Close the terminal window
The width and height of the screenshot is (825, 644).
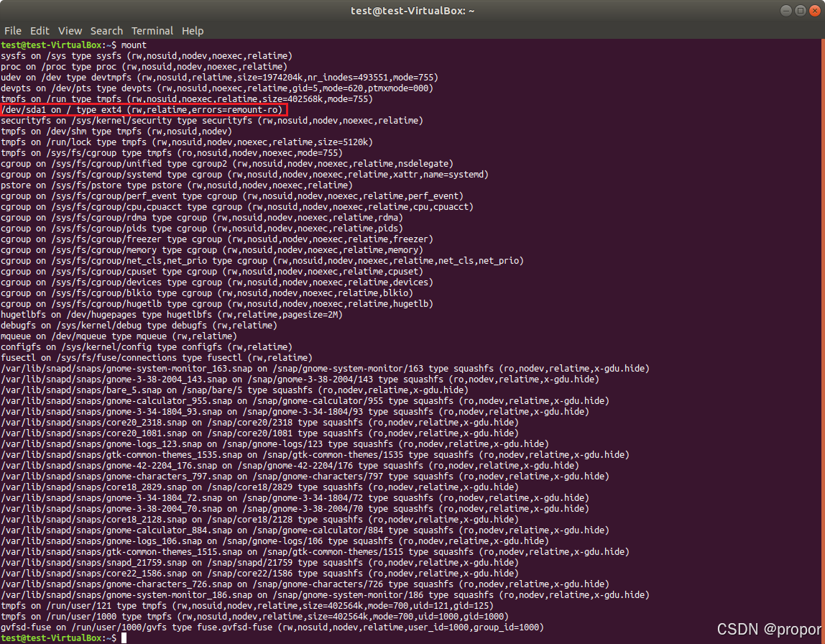pyautogui.click(x=815, y=11)
